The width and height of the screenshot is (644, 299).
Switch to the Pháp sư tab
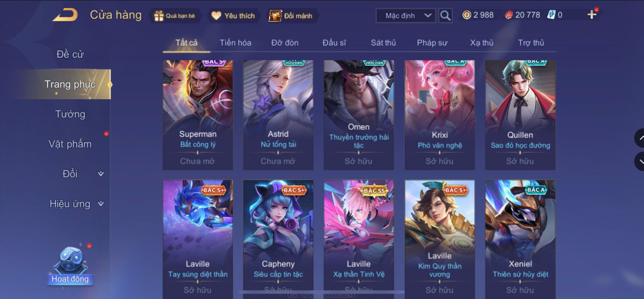point(432,42)
